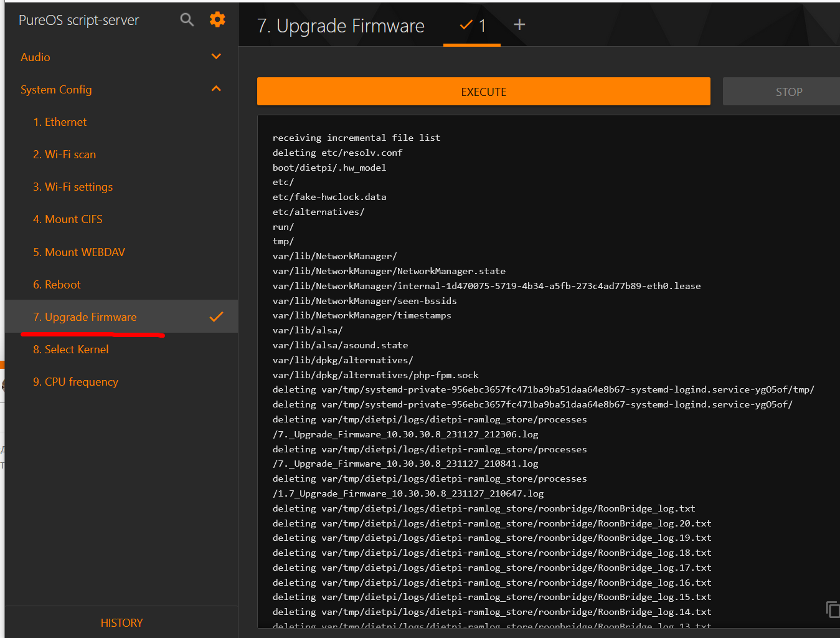Select 8. Select Kernel script
The width and height of the screenshot is (840, 638).
click(x=70, y=350)
